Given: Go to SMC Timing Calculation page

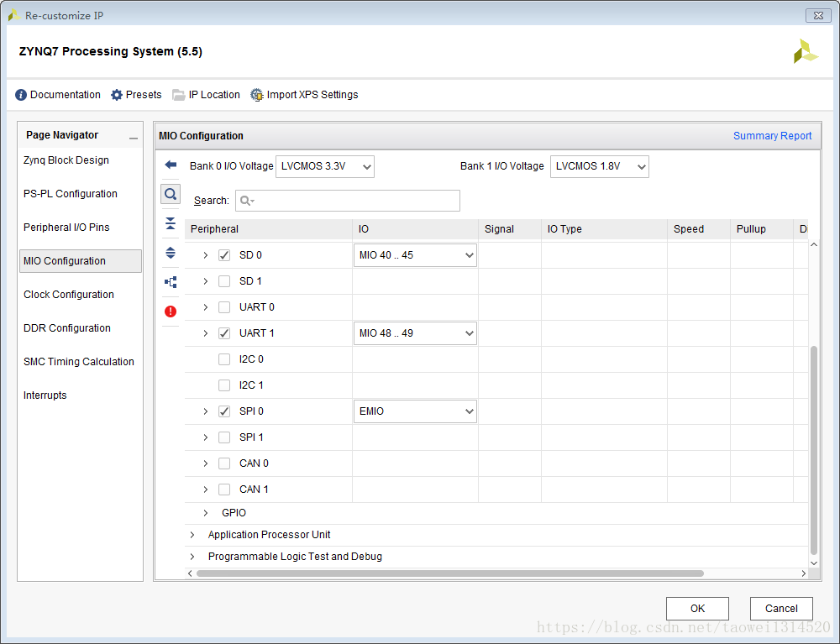Looking at the screenshot, I should click(81, 362).
